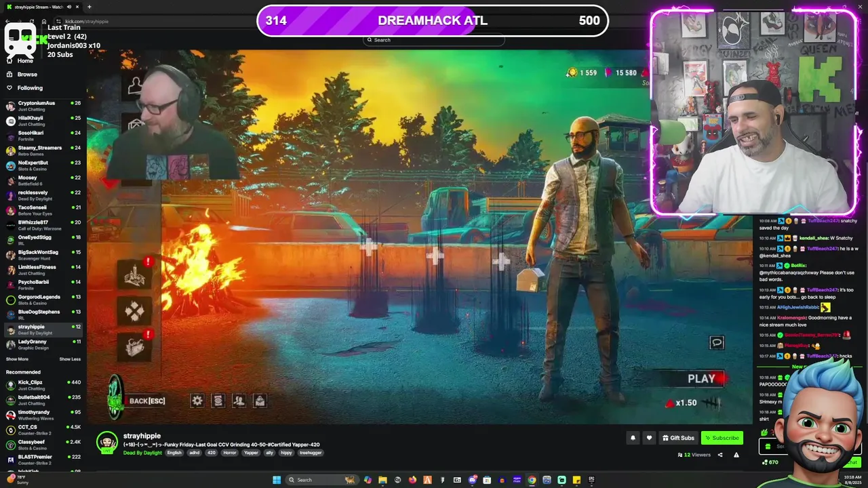868x488 pixels.
Task: Click the Horror tag below the stream
Action: click(230, 453)
